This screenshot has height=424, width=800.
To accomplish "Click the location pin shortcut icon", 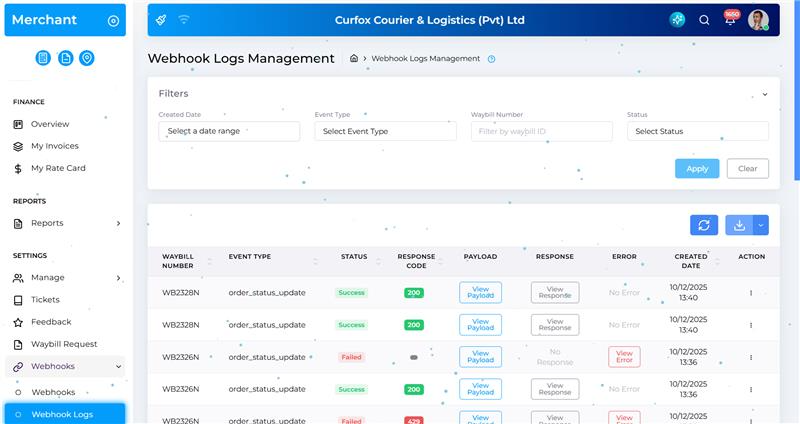I will [x=87, y=58].
